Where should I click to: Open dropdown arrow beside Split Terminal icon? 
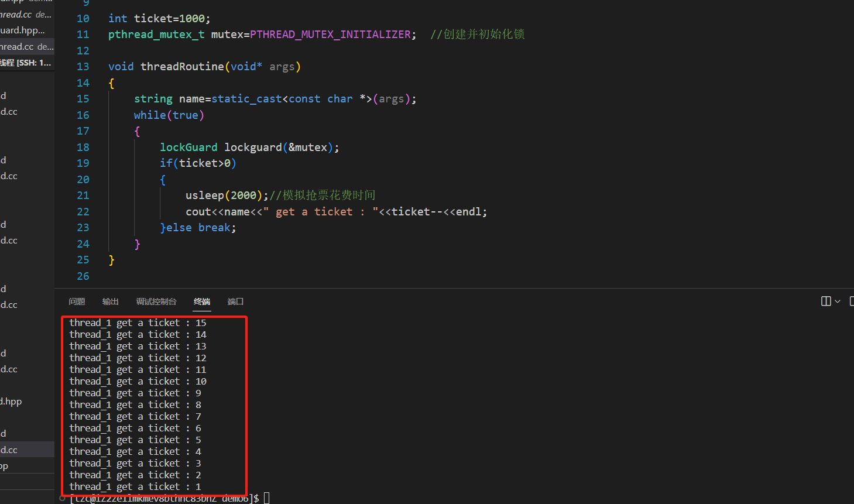pyautogui.click(x=838, y=301)
